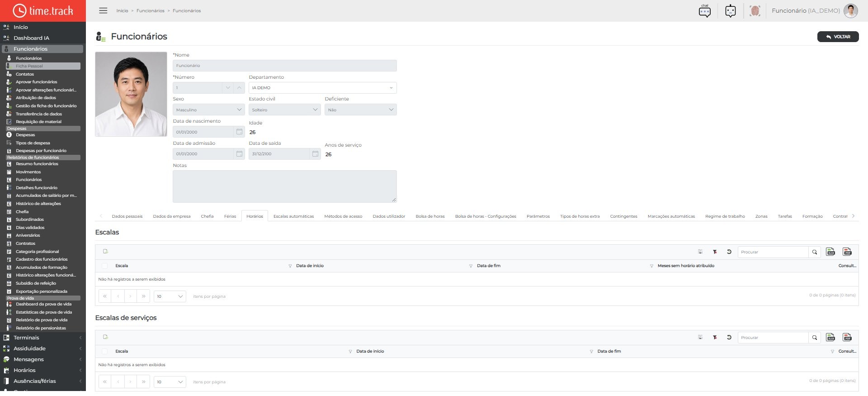Viewport: 868px width, 396px height.
Task: Tick the select-all checkbox in Escalas de serviços
Action: [x=105, y=352]
